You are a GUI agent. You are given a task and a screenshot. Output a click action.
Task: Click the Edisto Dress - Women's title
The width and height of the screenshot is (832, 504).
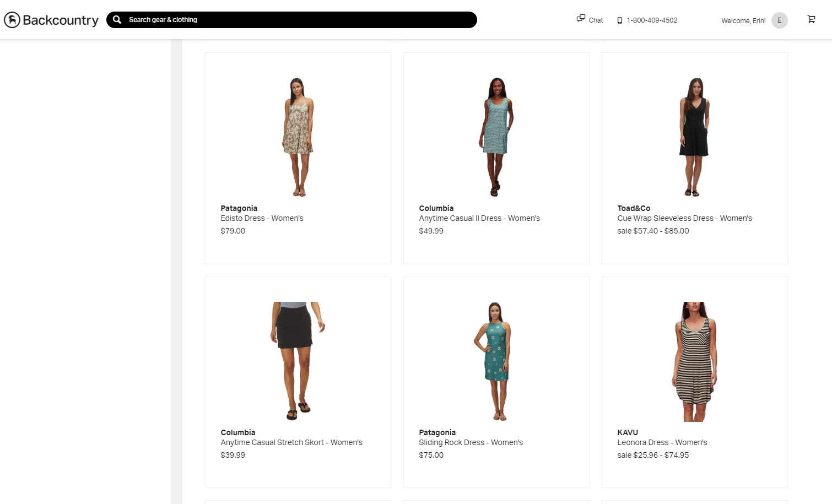262,218
